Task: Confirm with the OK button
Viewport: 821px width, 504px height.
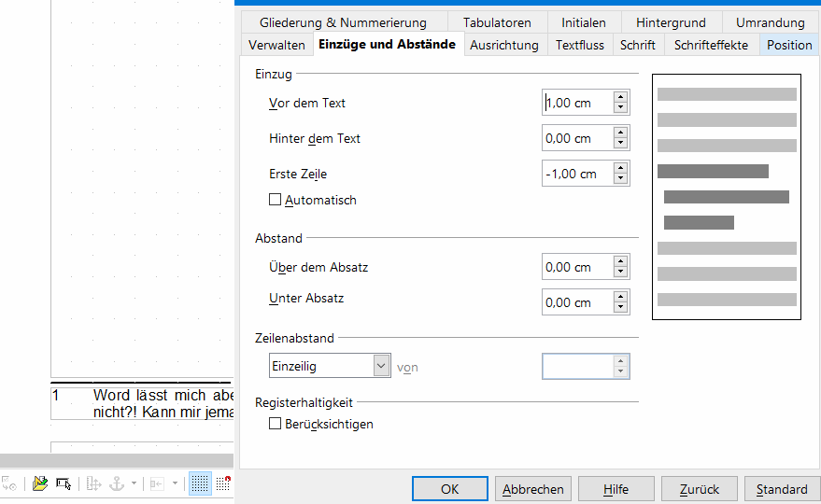Action: [x=450, y=489]
